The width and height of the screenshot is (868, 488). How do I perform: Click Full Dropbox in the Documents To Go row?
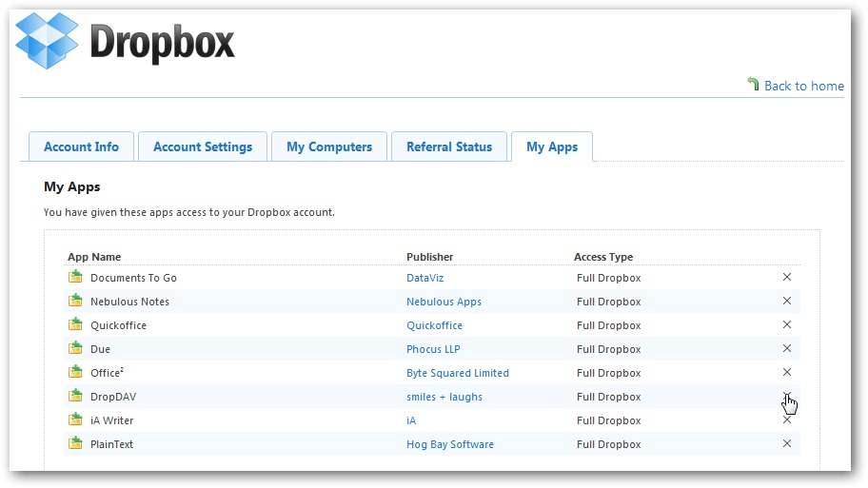coord(609,278)
